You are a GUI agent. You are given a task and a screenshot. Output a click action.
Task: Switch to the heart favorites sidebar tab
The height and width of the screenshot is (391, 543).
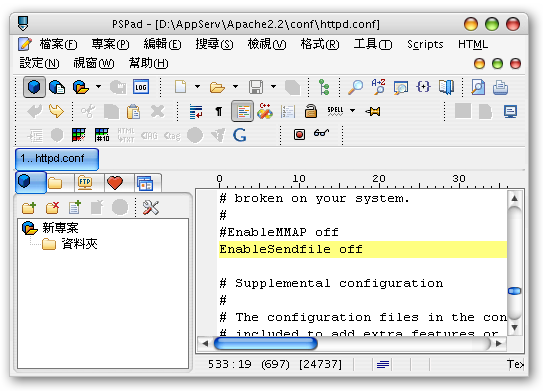pos(119,182)
